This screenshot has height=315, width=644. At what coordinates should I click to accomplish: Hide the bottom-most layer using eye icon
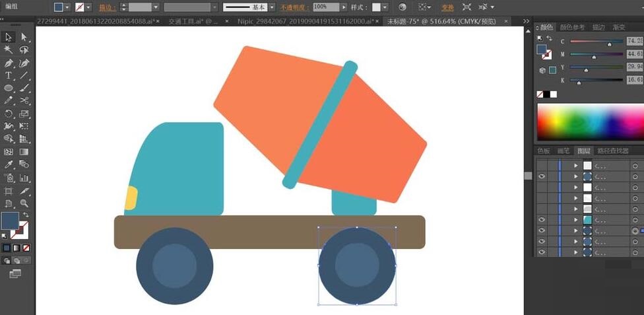coord(542,252)
